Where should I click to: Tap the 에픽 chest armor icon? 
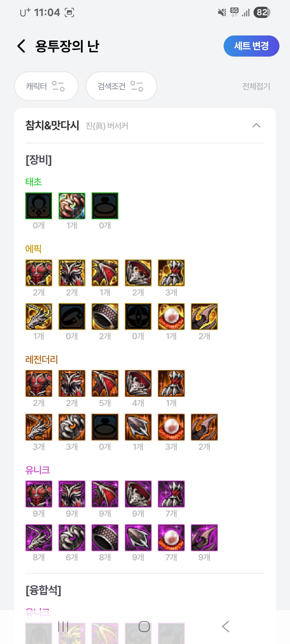[x=39, y=273]
